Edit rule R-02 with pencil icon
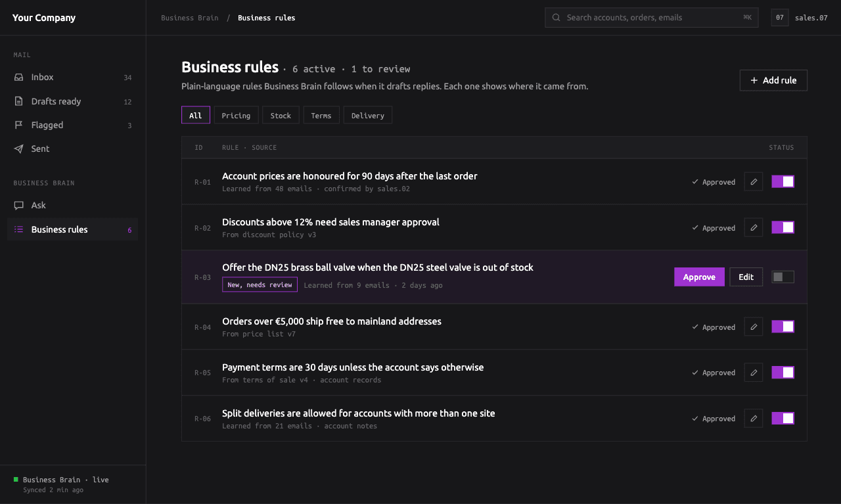 point(754,228)
